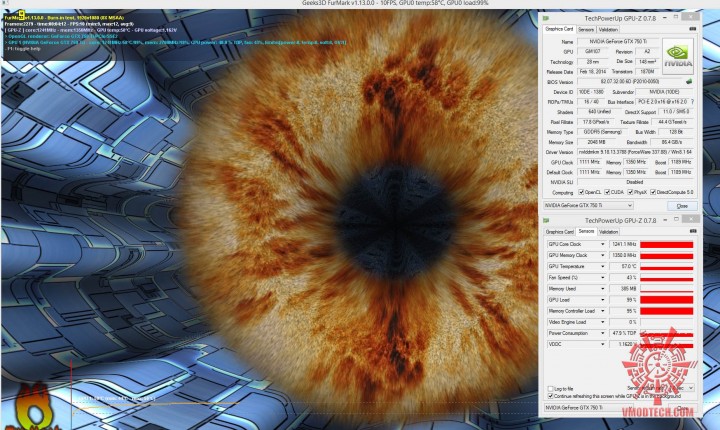Click the GPU-Z app icon in upper title bar
The width and height of the screenshot is (720, 430).
coord(546,18)
